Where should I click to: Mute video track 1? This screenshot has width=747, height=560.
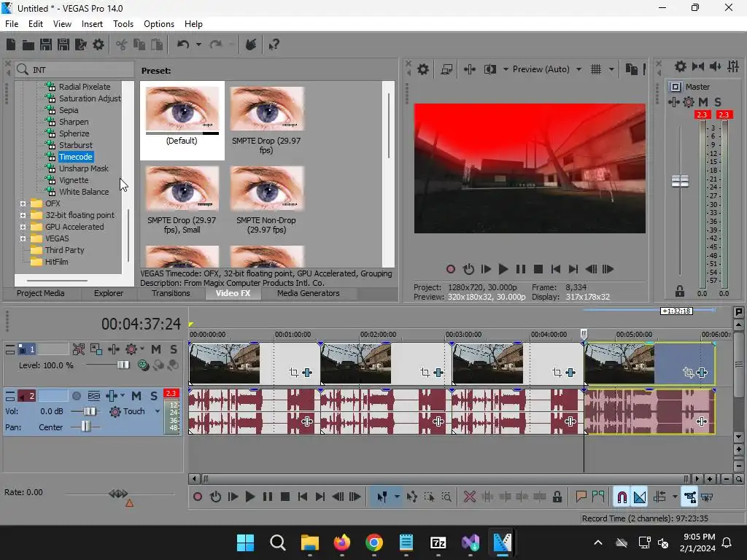tap(156, 349)
